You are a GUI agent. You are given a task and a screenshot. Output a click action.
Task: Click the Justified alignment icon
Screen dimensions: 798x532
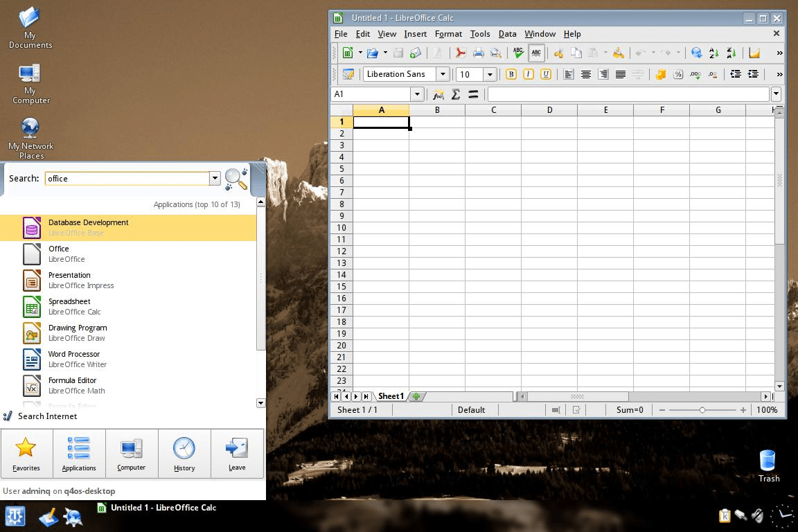tap(621, 74)
